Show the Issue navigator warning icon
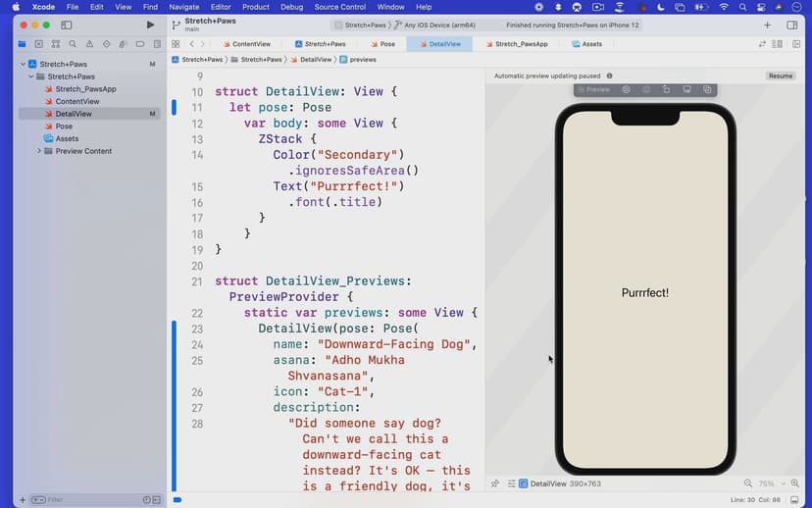This screenshot has width=812, height=508. [x=90, y=44]
